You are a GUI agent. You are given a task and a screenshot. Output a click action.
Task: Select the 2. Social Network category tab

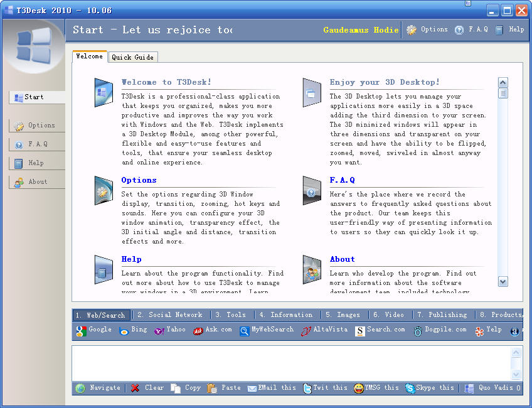(x=169, y=315)
